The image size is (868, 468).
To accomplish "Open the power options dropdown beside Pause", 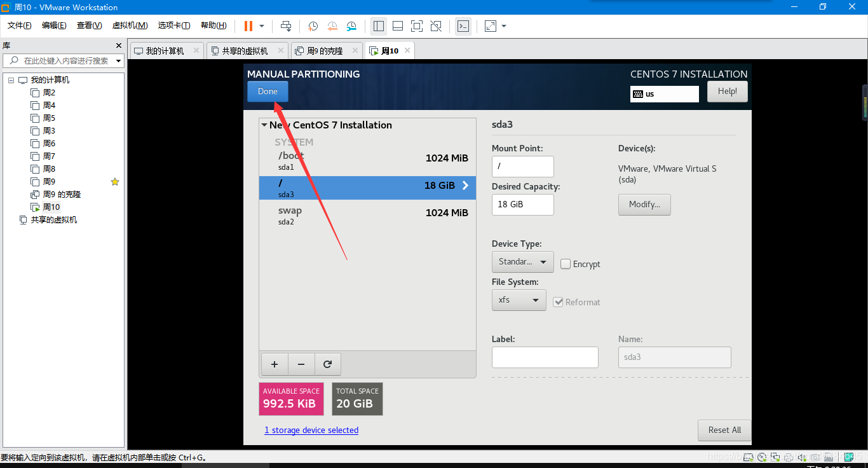I will coord(262,26).
